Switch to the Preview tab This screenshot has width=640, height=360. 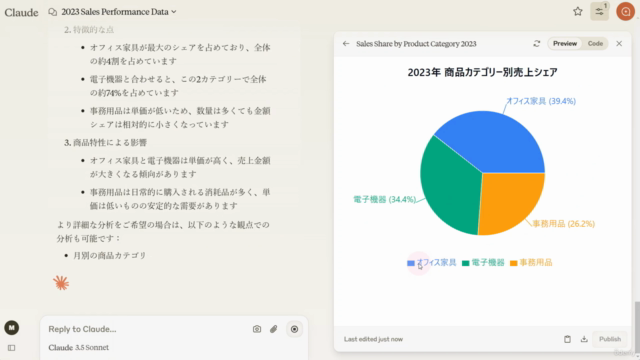pyautogui.click(x=565, y=44)
